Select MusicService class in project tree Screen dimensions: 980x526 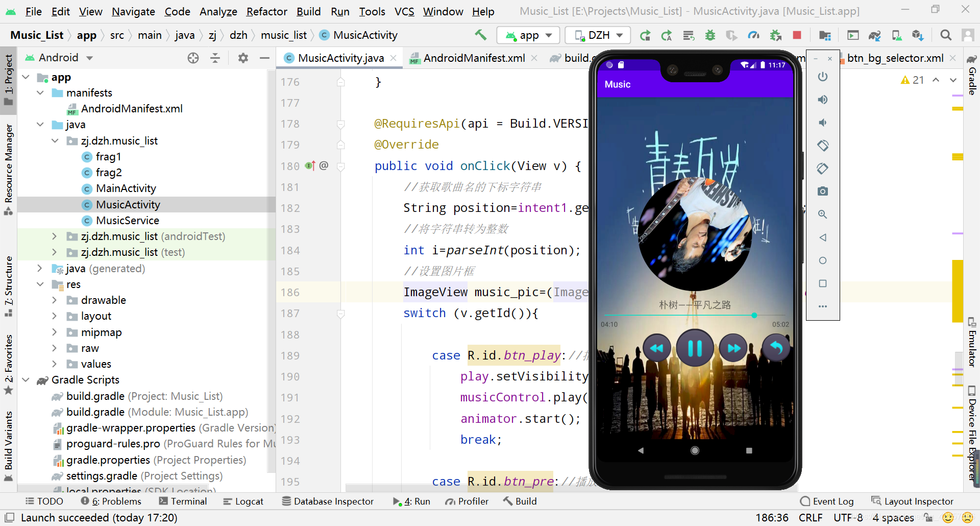pyautogui.click(x=128, y=221)
